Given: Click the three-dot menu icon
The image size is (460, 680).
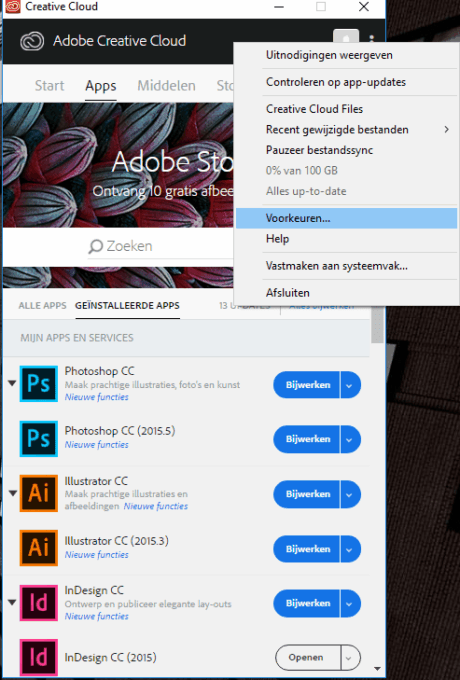Looking at the screenshot, I should (x=372, y=38).
